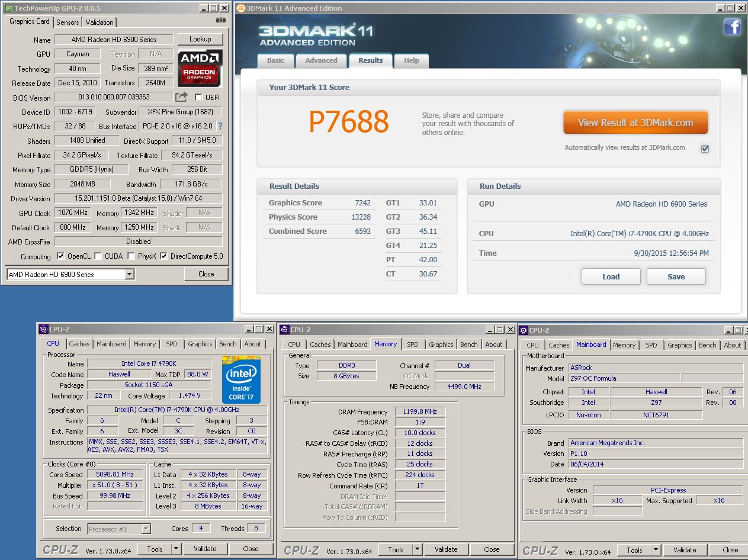Open the About tab in the Memory CPU-Z window
748x560 pixels.
[x=494, y=345]
